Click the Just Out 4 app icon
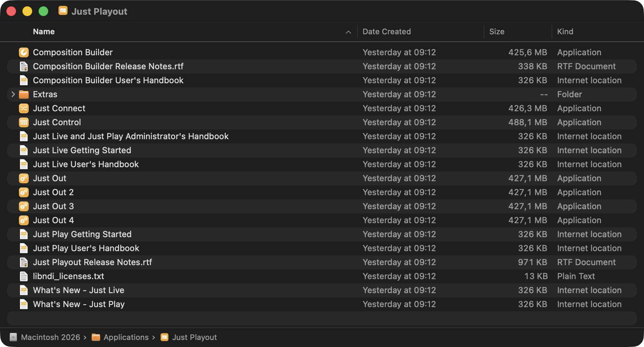 click(23, 220)
